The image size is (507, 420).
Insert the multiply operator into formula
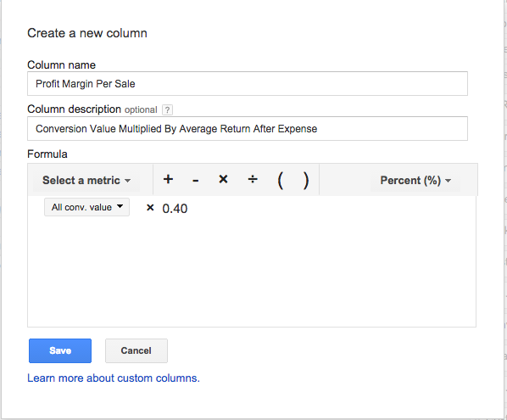click(x=223, y=179)
